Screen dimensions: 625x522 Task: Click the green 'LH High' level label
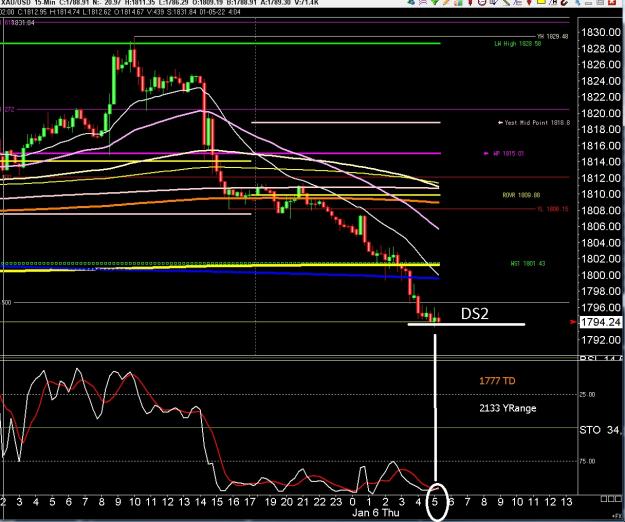pyautogui.click(x=518, y=44)
